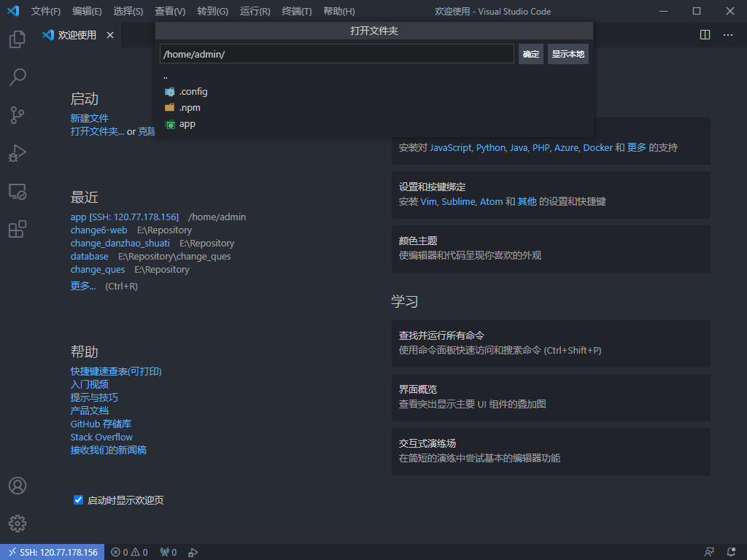Open the 提示与技巧 link
Image resolution: width=747 pixels, height=560 pixels.
pyautogui.click(x=94, y=397)
